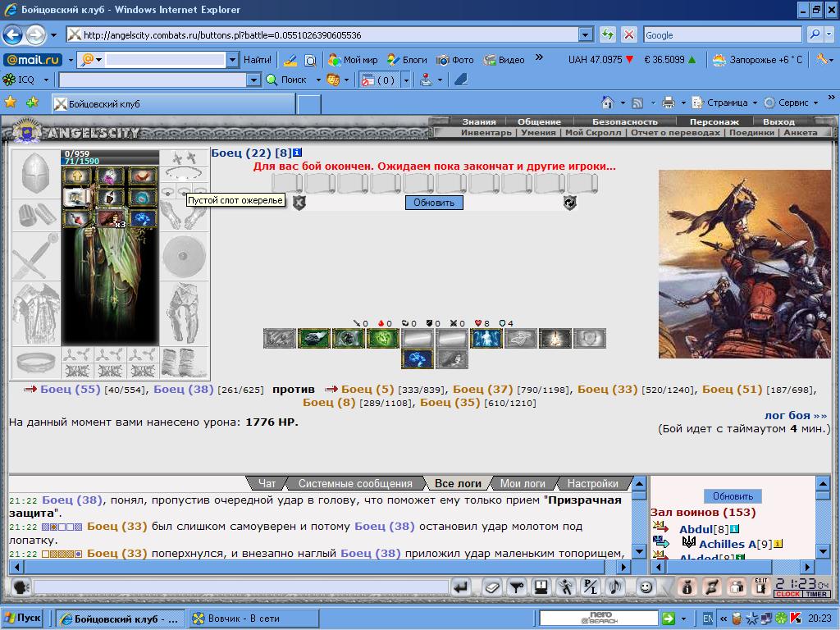Click the shield icon right of Обновить

pyautogui.click(x=569, y=203)
